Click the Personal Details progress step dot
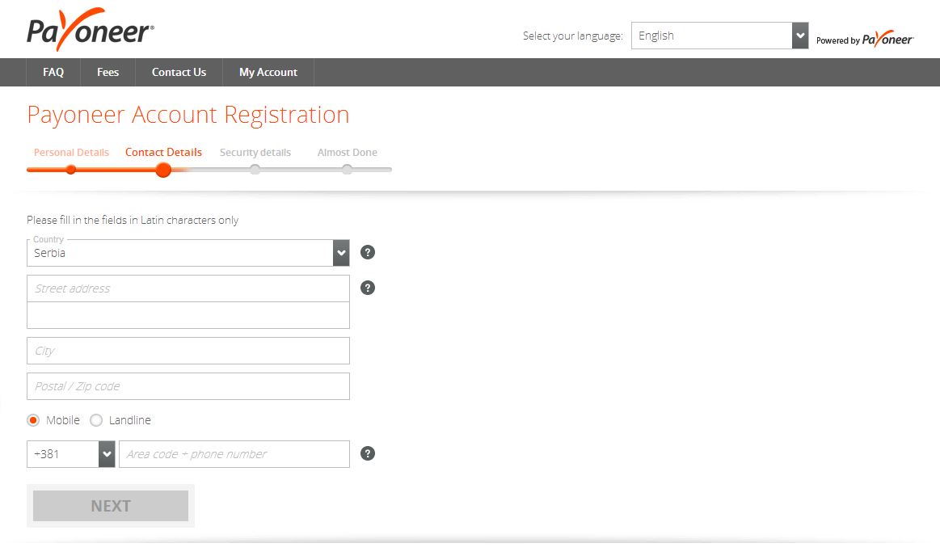Viewport: 940px width, 560px height. point(71,170)
